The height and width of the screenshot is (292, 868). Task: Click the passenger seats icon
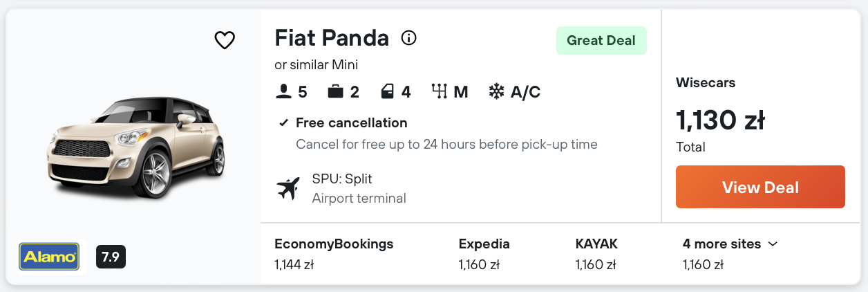coord(283,91)
